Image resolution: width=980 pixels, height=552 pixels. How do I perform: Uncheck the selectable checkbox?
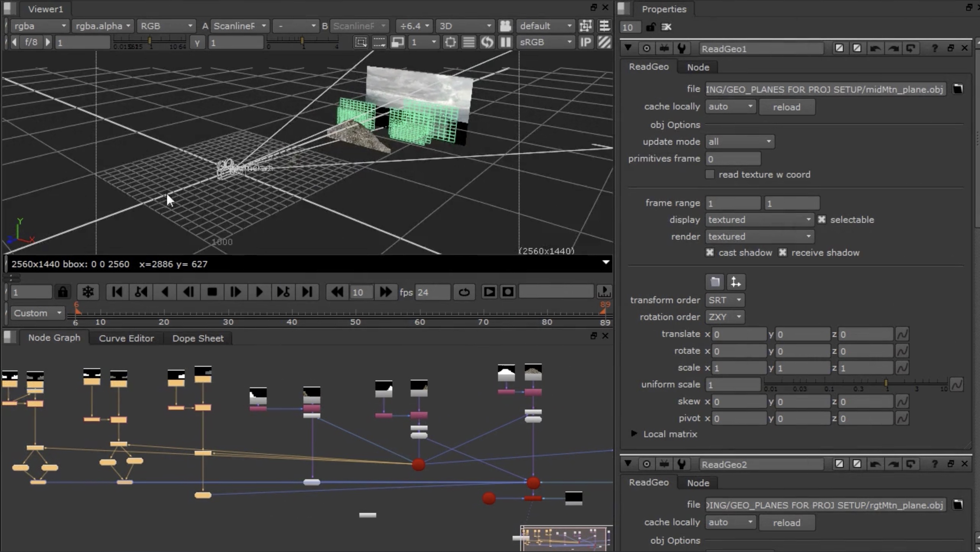(x=821, y=220)
